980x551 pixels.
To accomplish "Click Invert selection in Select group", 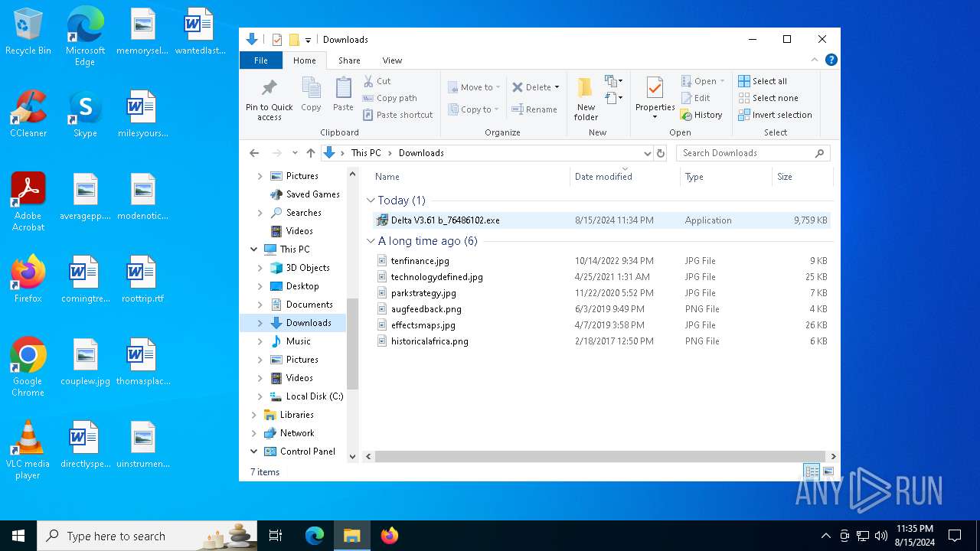I will click(x=775, y=115).
